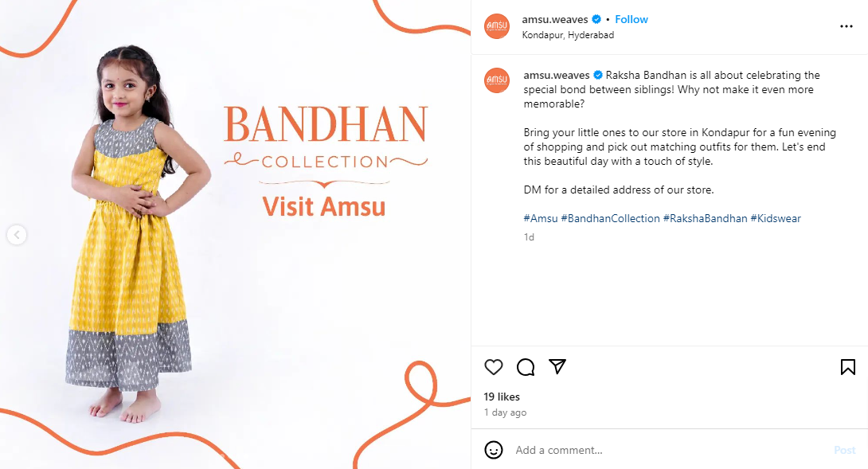Open amsu.weaves username in the header

pyautogui.click(x=555, y=19)
